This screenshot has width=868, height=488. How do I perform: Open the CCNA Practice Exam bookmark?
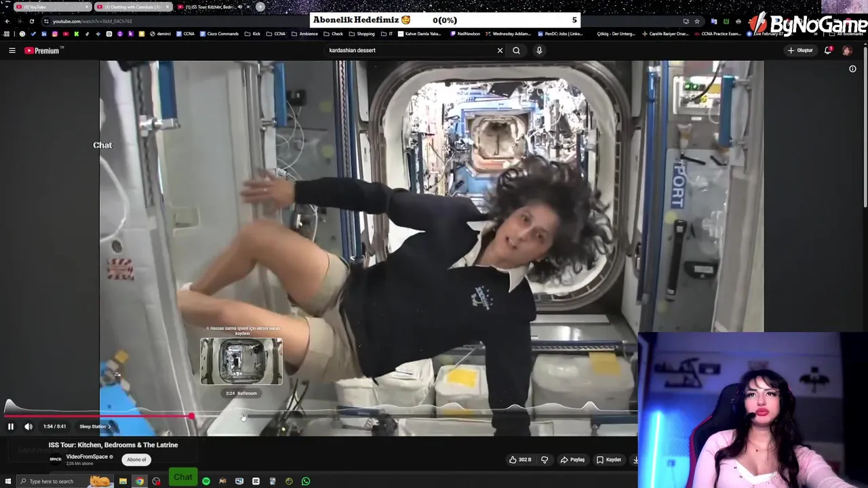coord(717,34)
